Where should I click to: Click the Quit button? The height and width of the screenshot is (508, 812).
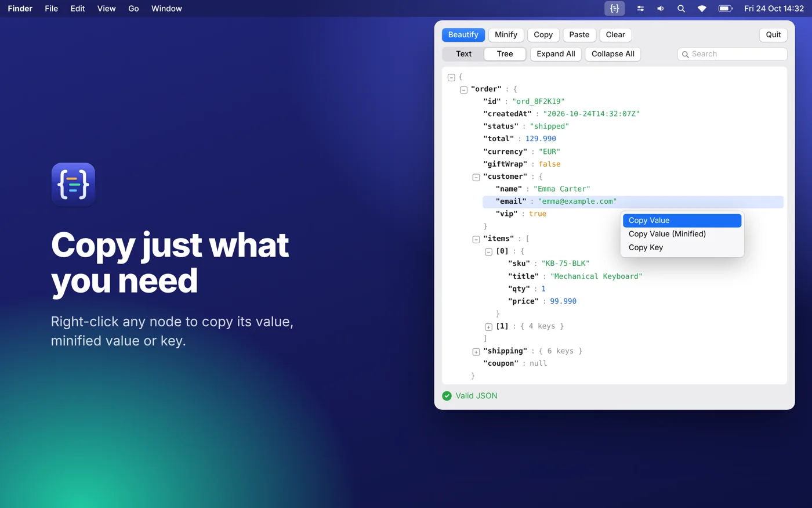click(x=773, y=35)
